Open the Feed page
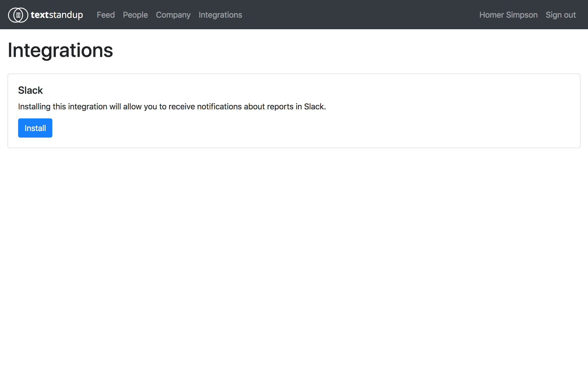 (106, 15)
